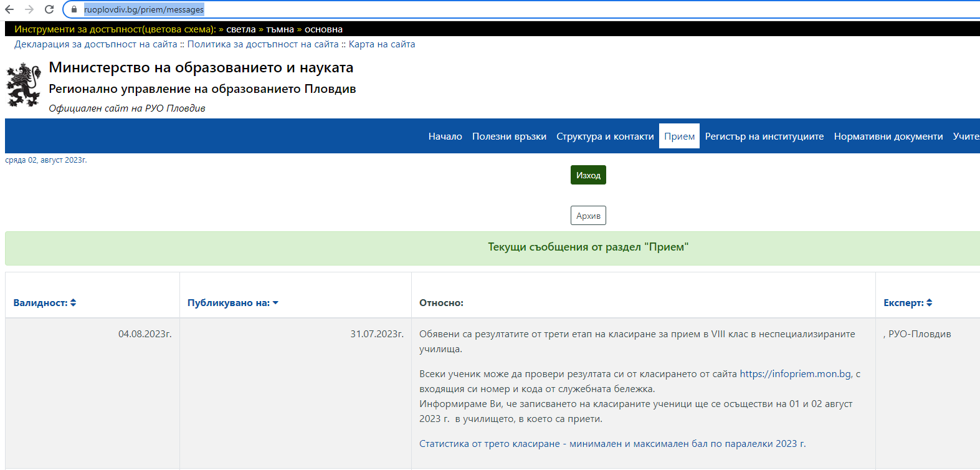
Task: Select the Прием navigation tab
Action: click(679, 137)
